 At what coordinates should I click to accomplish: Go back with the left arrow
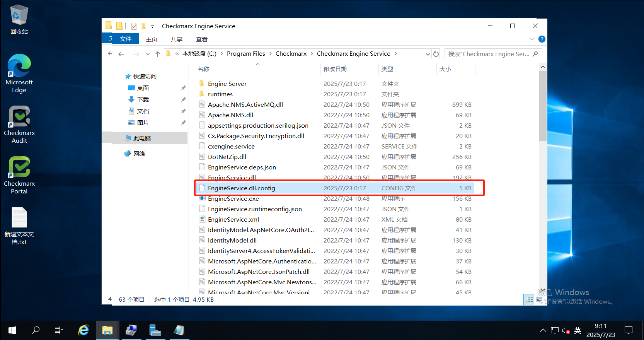pos(121,54)
